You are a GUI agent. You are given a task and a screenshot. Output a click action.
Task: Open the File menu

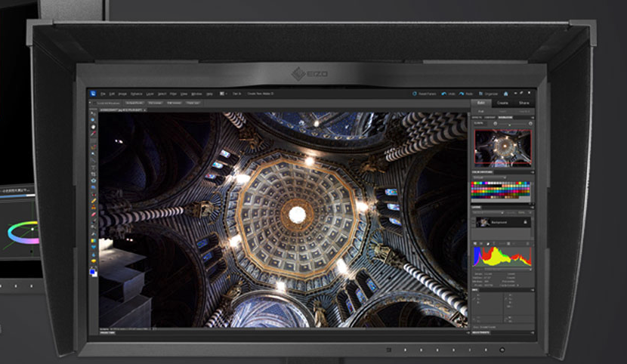(x=103, y=94)
